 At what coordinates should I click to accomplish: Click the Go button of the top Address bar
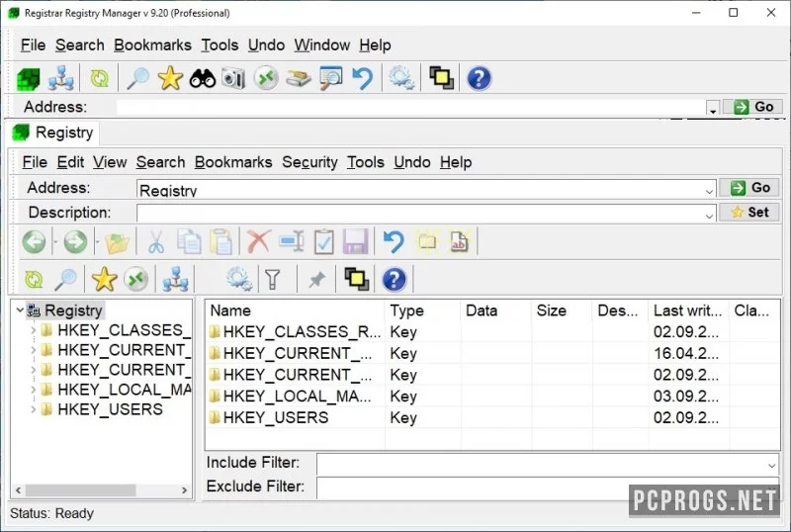(x=752, y=107)
